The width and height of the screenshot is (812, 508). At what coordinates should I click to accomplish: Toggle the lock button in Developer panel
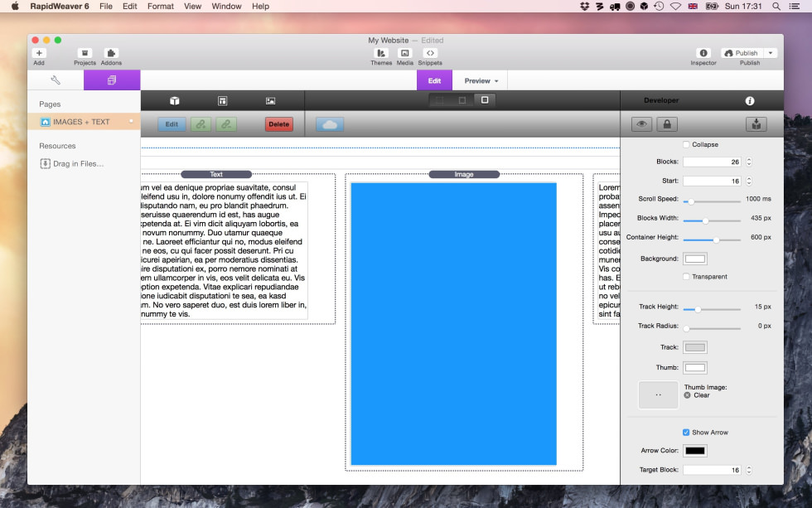[x=667, y=124]
